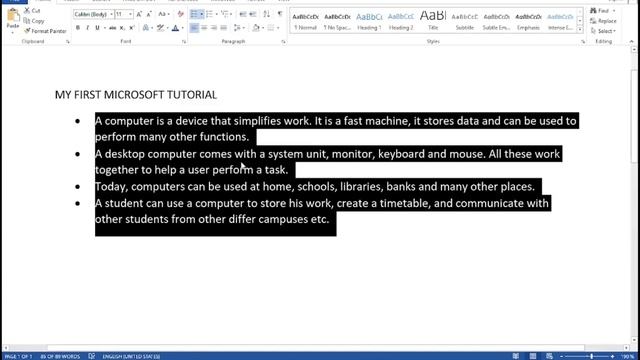Open the Font dialog launcher
The width and height of the screenshot is (640, 360).
click(x=184, y=42)
